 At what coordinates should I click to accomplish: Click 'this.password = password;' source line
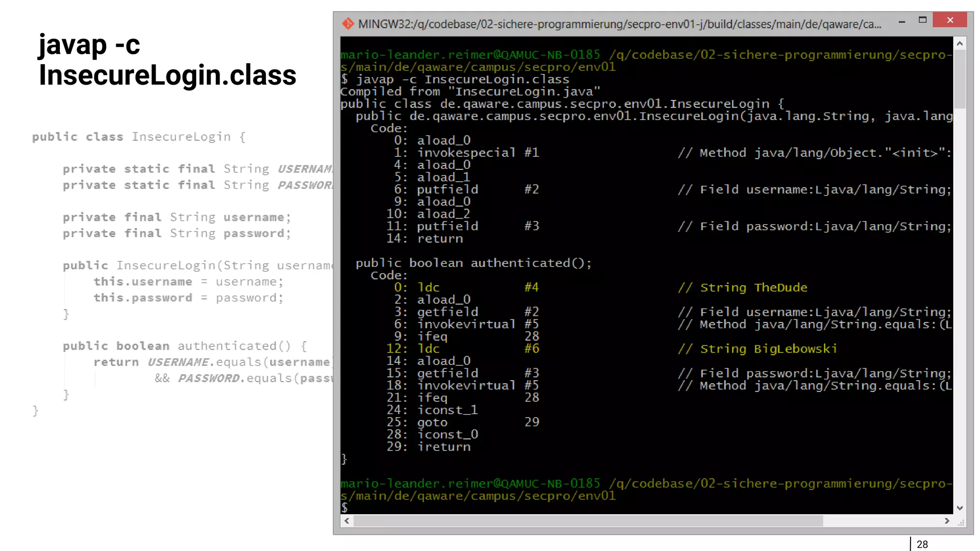(189, 298)
